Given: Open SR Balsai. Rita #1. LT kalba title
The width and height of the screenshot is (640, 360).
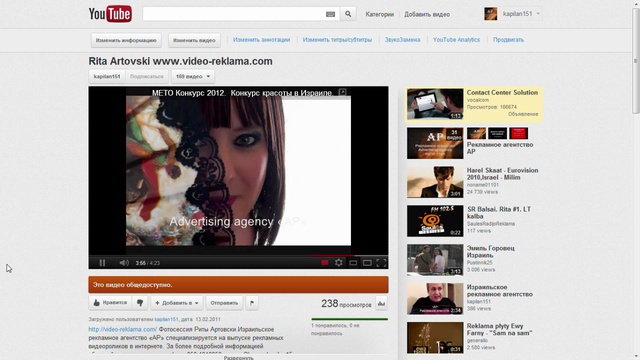Looking at the screenshot, I should point(499,213).
